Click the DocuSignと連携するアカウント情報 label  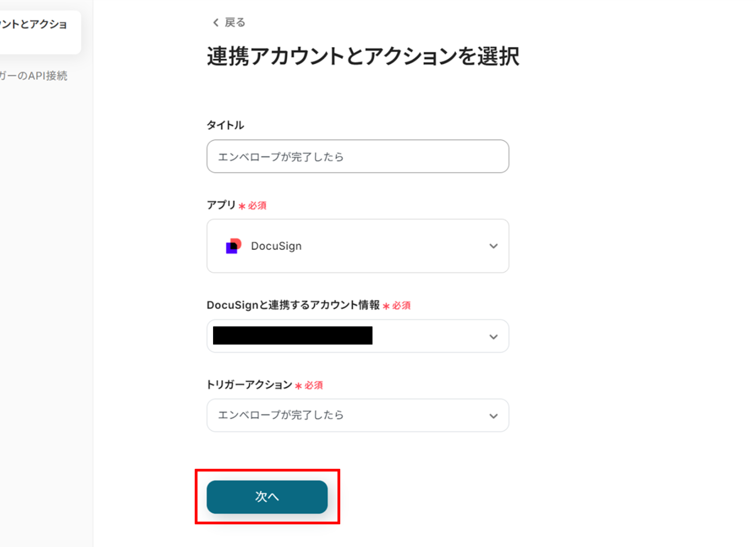pyautogui.click(x=293, y=305)
